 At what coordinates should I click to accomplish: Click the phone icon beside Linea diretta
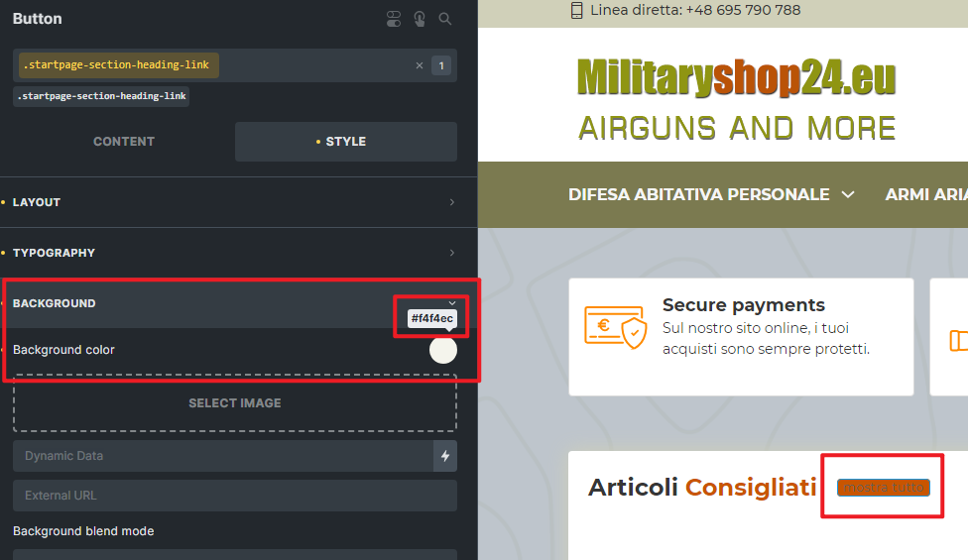tap(576, 11)
